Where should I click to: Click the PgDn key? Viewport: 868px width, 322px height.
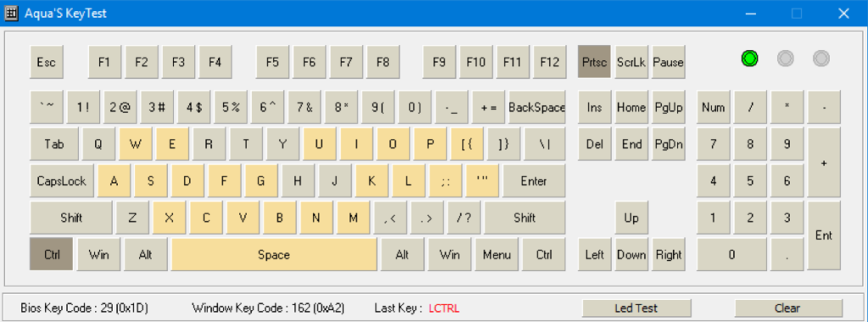click(668, 144)
